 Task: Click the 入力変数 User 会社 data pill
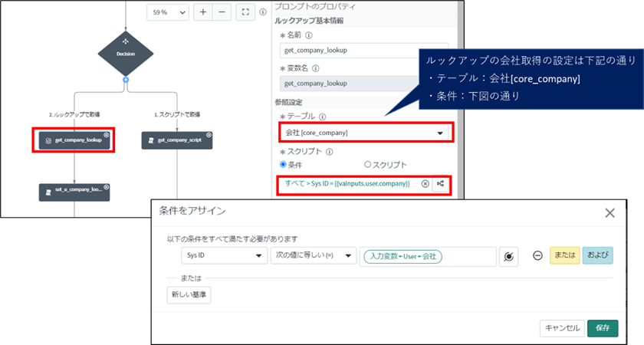[403, 257]
